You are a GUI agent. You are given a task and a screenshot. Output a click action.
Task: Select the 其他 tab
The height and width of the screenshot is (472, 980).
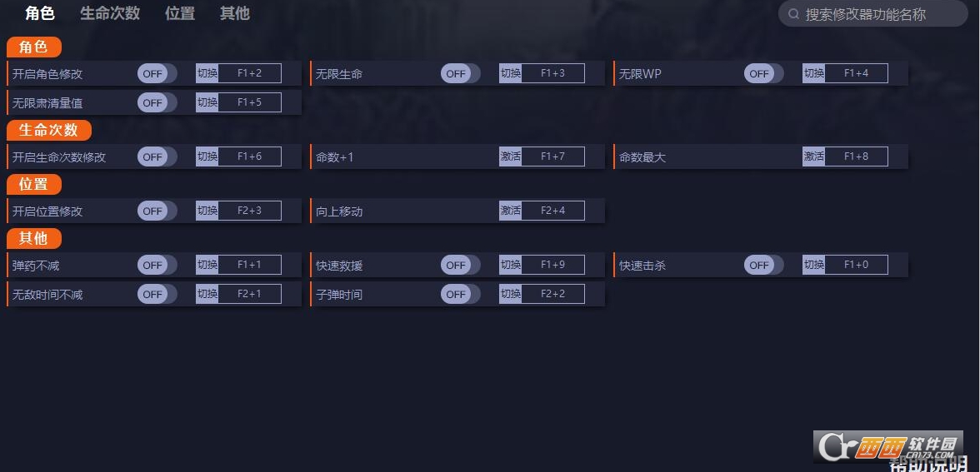click(x=235, y=13)
